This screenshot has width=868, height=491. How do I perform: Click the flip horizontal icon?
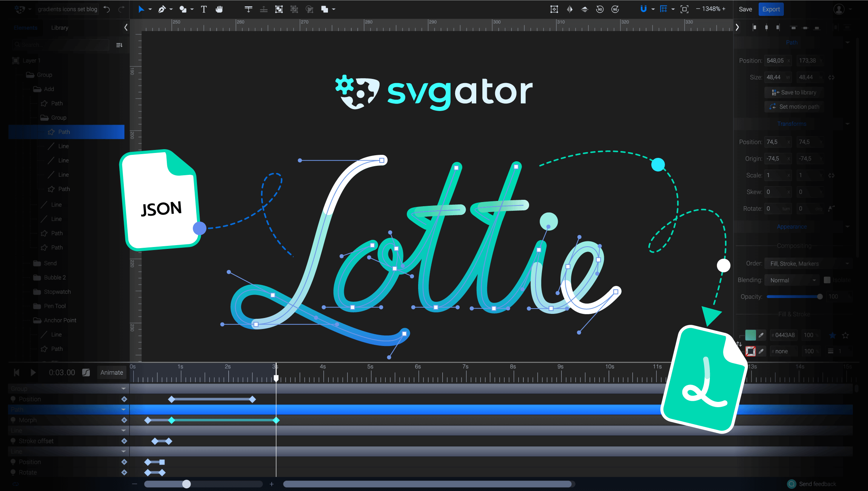pyautogui.click(x=569, y=9)
